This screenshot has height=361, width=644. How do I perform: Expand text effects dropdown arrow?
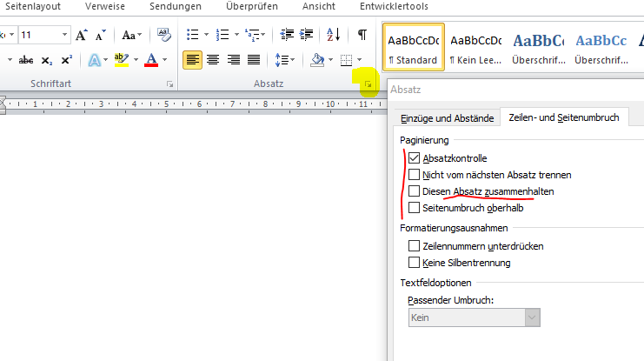coord(105,60)
